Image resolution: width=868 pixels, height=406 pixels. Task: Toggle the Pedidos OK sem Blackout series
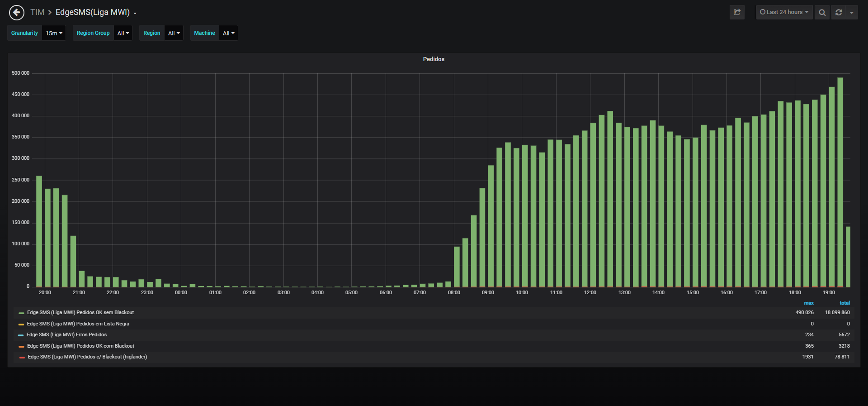(x=80, y=312)
